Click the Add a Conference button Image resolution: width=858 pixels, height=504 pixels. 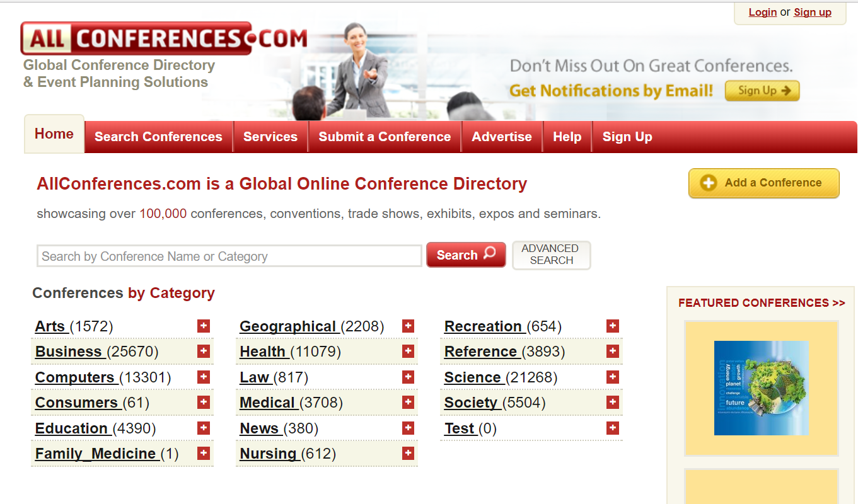click(x=764, y=183)
